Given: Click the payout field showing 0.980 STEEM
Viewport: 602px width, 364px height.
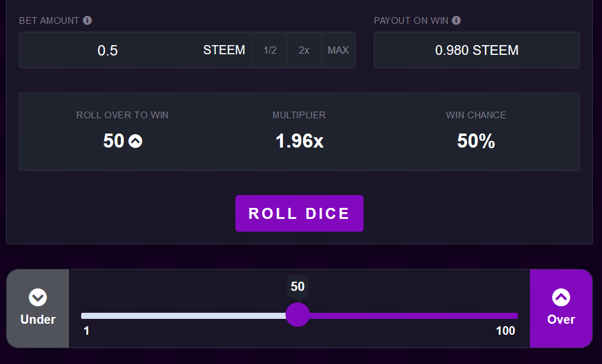Looking at the screenshot, I should tap(476, 50).
